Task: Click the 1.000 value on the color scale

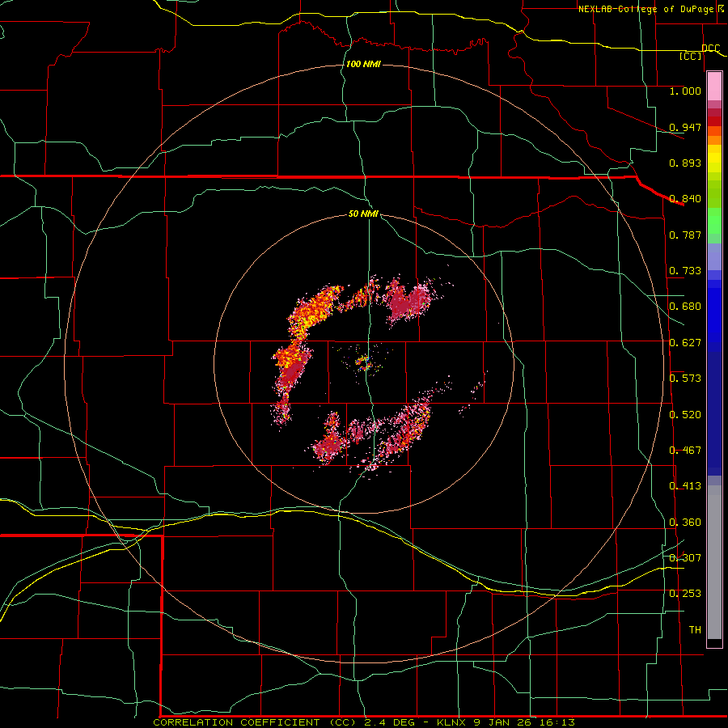Action: (x=685, y=91)
